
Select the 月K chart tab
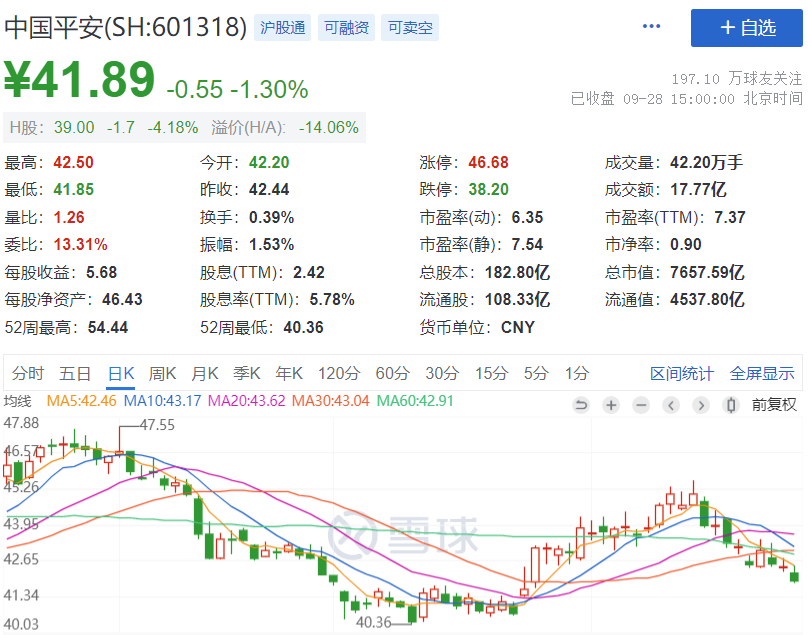click(205, 373)
